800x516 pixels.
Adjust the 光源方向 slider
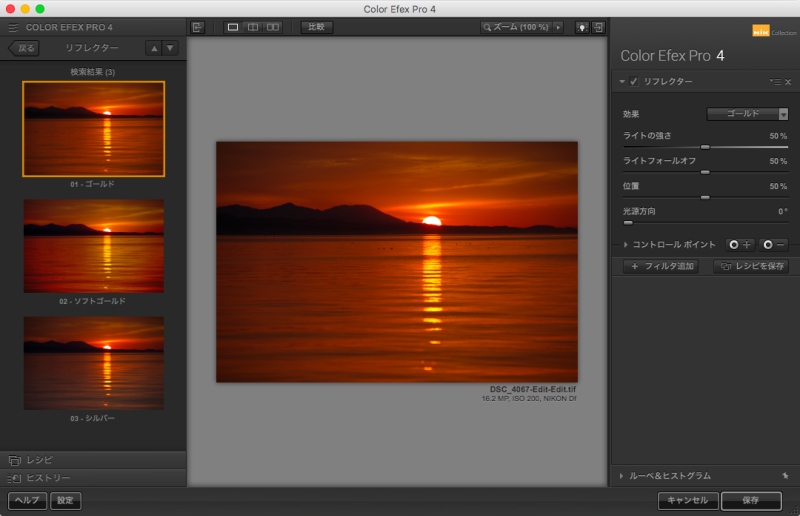tap(628, 223)
